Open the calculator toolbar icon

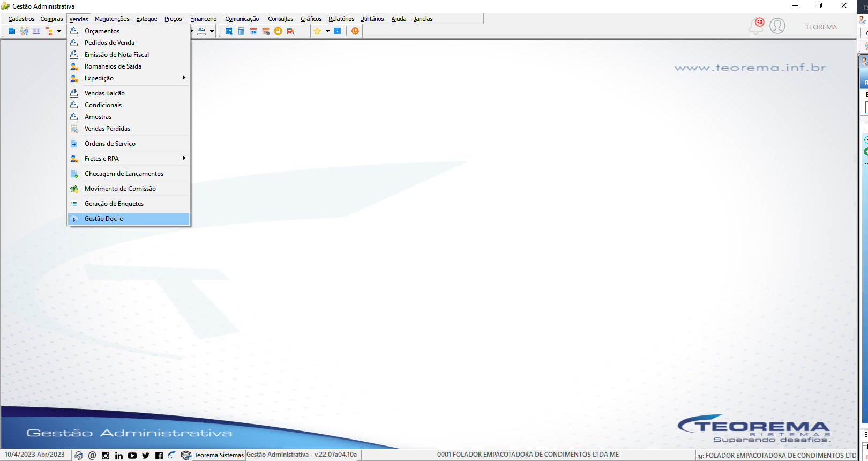(x=241, y=31)
